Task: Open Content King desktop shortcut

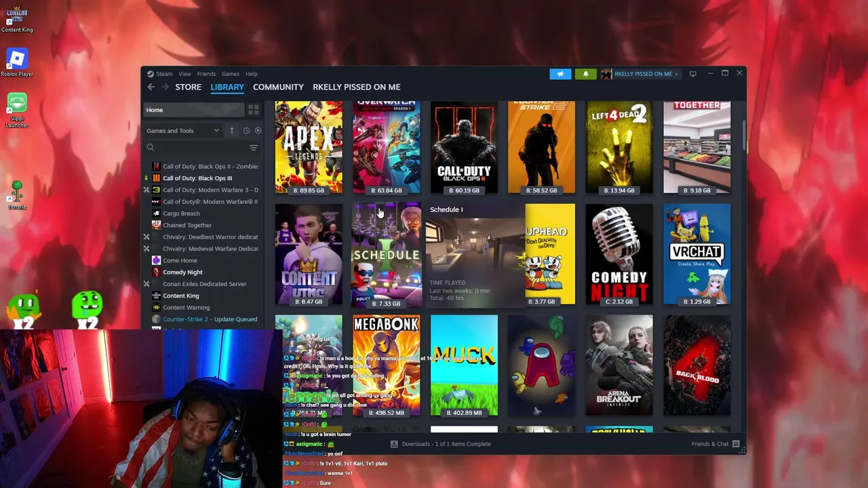Action: 17,19
